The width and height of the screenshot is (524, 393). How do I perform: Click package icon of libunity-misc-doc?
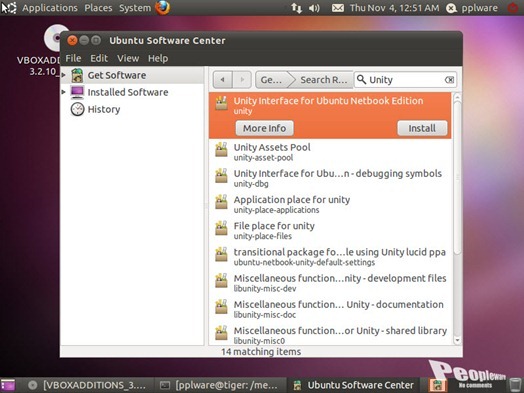click(221, 306)
